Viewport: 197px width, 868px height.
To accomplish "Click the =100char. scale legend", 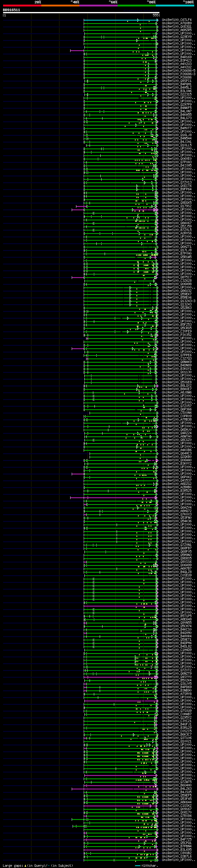I will coord(146,866).
